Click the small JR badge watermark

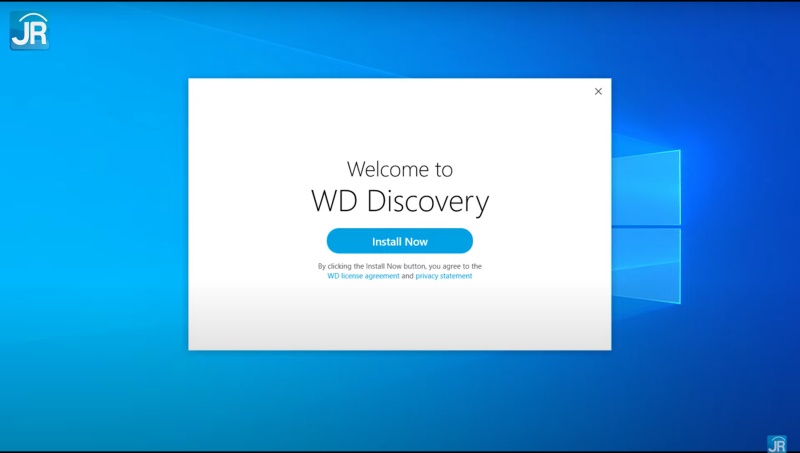[776, 443]
